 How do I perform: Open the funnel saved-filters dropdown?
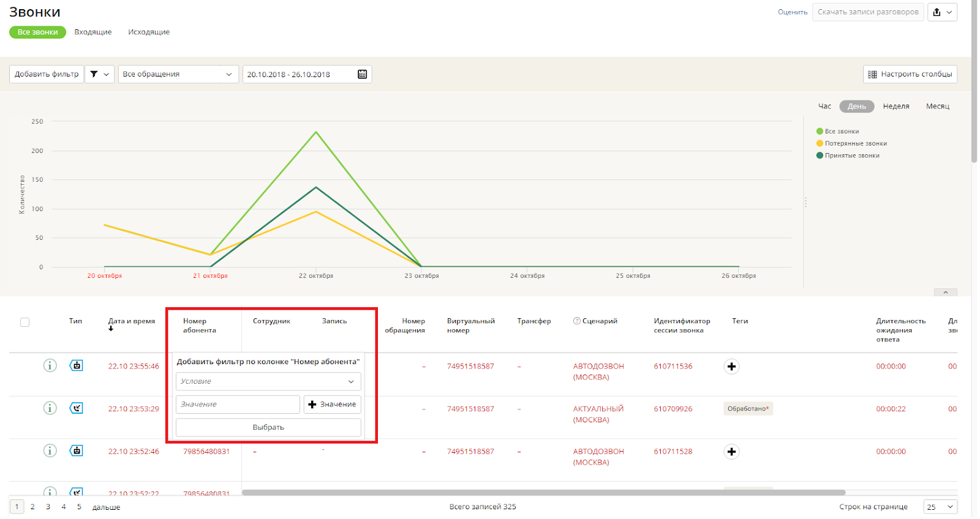[x=100, y=74]
